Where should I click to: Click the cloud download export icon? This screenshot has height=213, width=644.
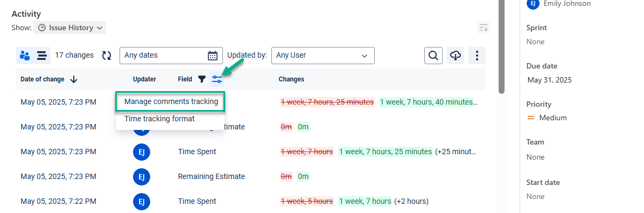pyautogui.click(x=456, y=56)
